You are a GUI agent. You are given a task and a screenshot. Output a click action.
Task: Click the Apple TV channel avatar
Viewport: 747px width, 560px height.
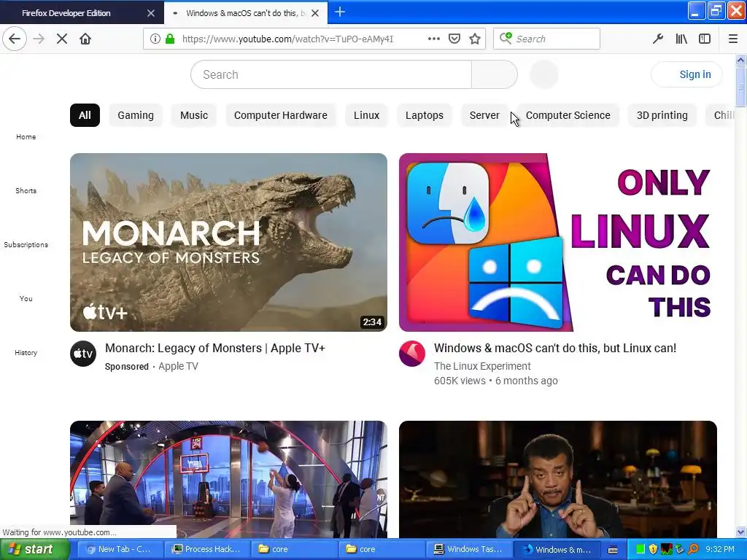83,354
